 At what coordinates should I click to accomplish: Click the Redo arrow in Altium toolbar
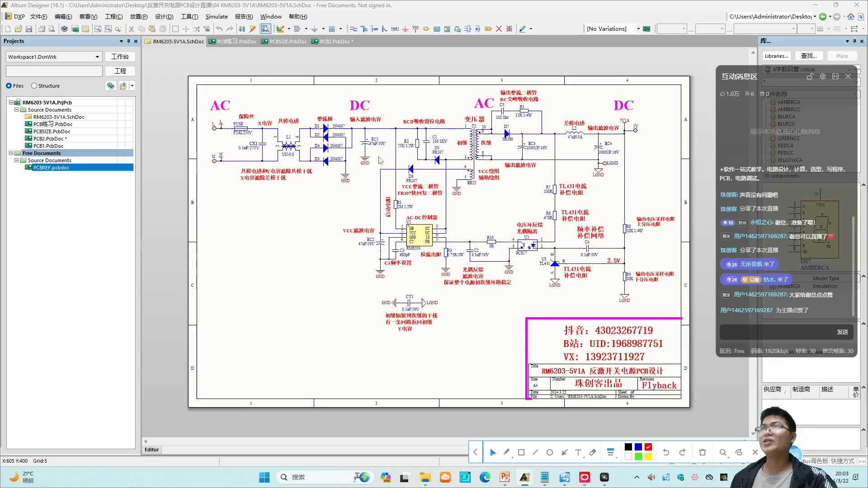[x=230, y=29]
